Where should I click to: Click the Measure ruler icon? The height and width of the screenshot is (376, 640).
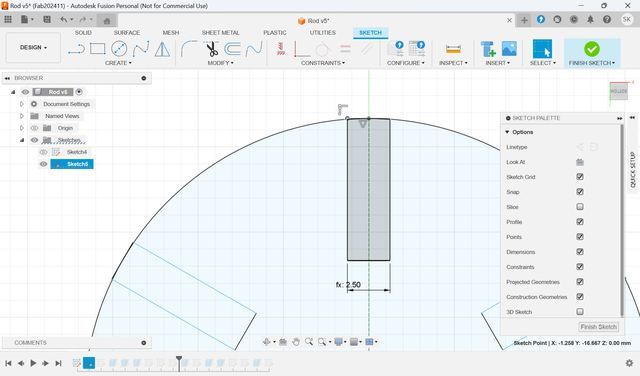pos(453,49)
